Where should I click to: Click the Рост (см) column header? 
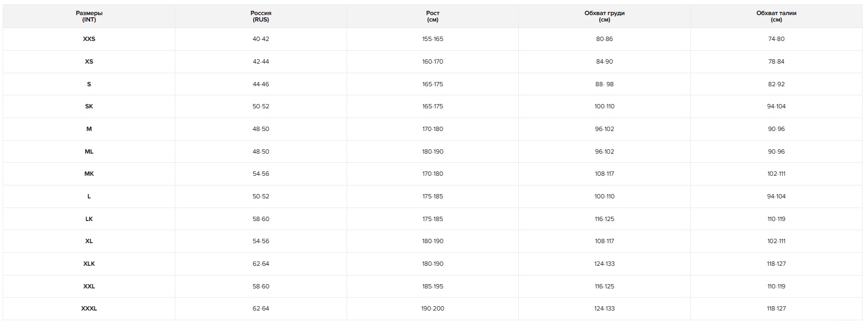pyautogui.click(x=432, y=16)
